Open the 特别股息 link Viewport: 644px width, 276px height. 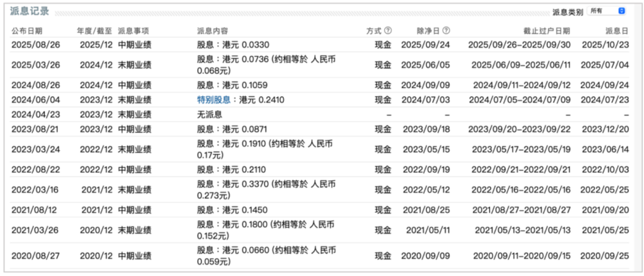pos(213,100)
